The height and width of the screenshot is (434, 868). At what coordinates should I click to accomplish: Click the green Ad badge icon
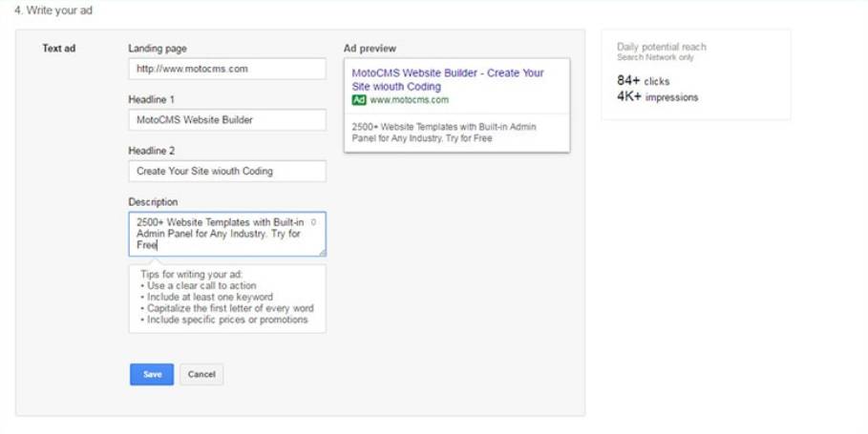tap(359, 100)
